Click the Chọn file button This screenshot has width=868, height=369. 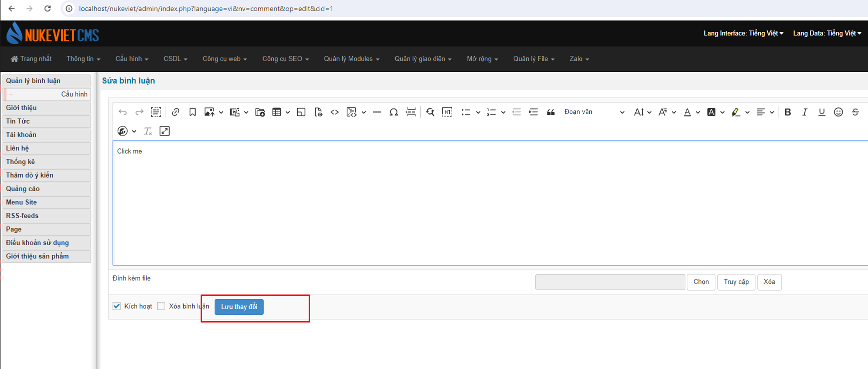point(701,282)
